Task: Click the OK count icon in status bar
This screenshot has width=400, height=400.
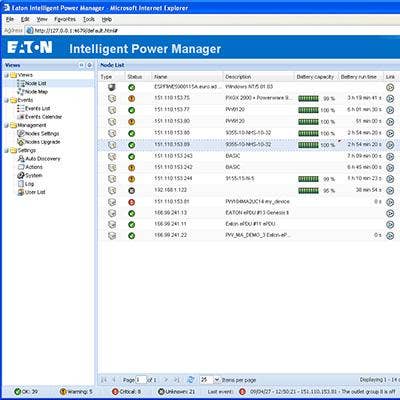Action: [18, 391]
